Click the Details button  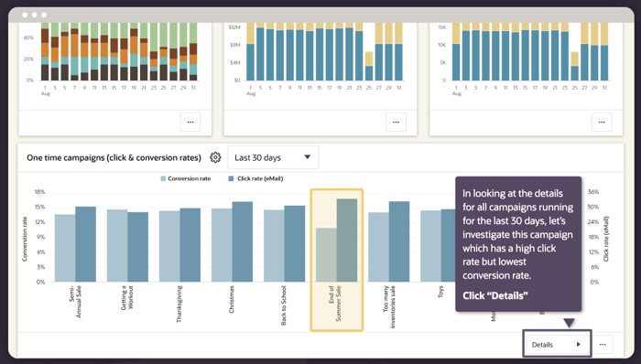[x=557, y=345]
